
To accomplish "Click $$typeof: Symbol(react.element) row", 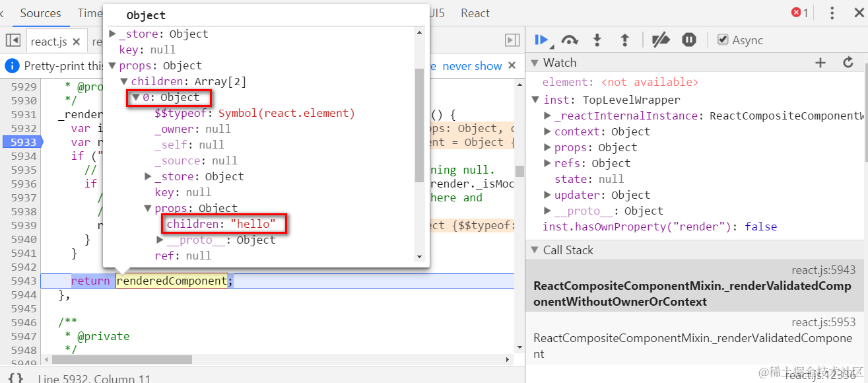I will [x=255, y=114].
